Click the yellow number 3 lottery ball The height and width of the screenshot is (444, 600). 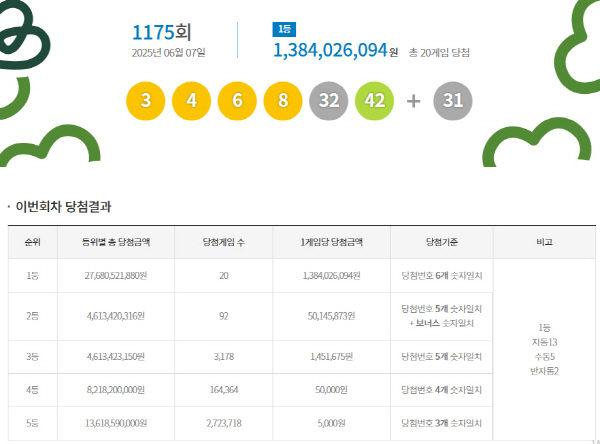click(146, 101)
